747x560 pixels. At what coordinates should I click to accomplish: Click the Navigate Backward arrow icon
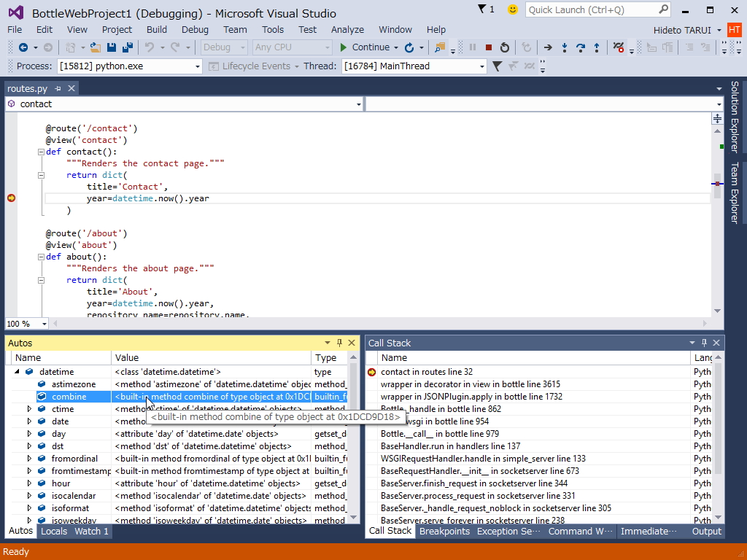23,47
